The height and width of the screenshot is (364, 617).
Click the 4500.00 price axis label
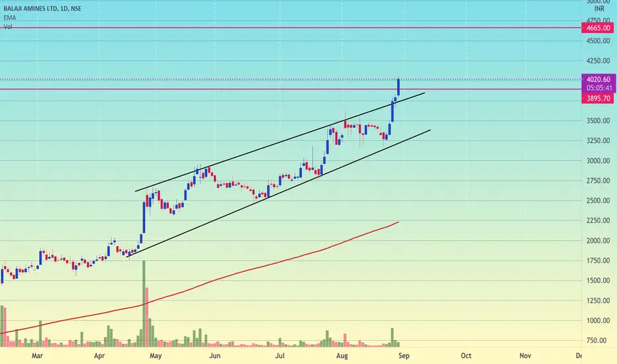point(598,41)
